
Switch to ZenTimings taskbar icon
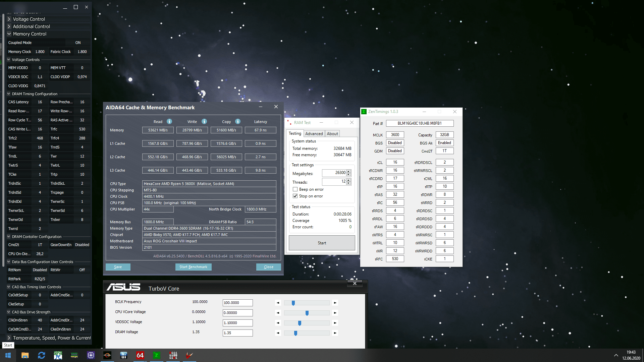pos(157,355)
